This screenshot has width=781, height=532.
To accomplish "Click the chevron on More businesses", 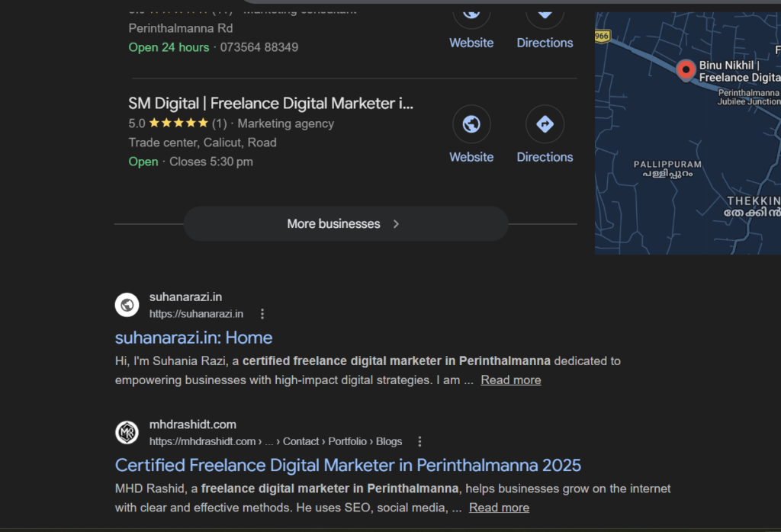I will click(x=396, y=223).
